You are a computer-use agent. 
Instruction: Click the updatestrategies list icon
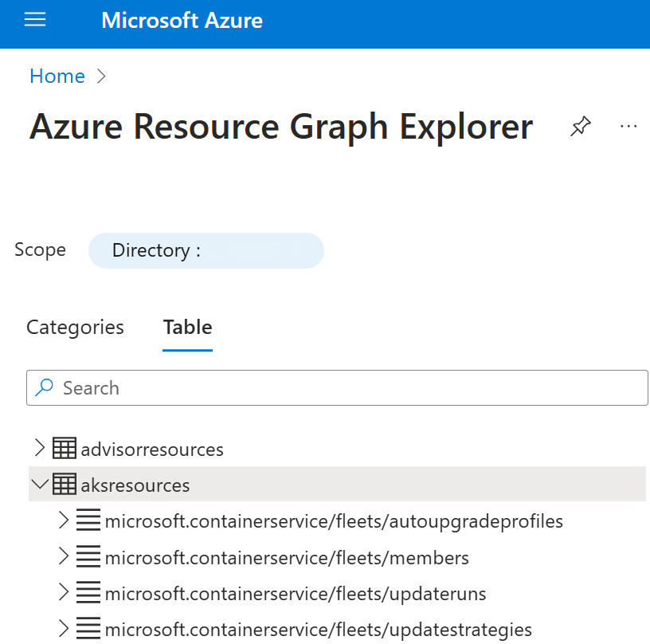88,629
